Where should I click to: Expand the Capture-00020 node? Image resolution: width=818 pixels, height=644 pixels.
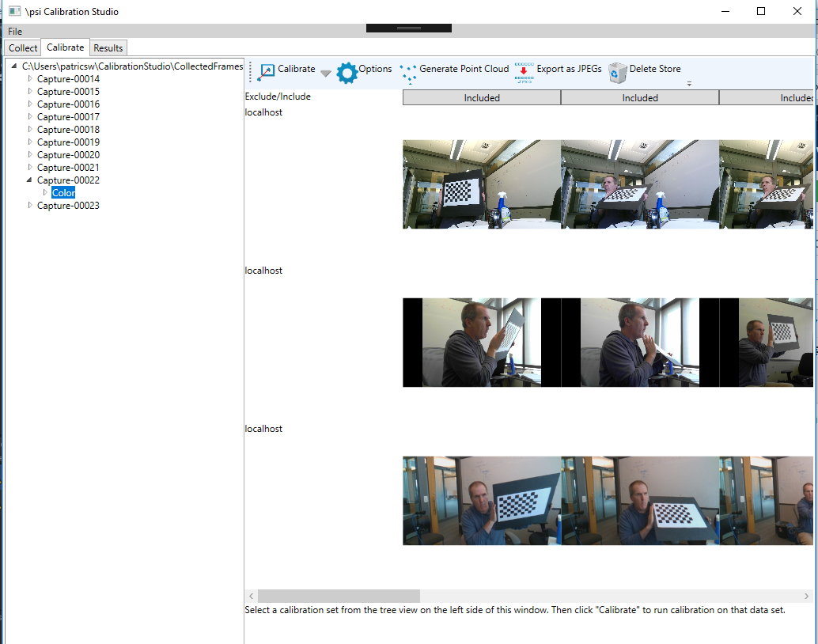pyautogui.click(x=30, y=154)
